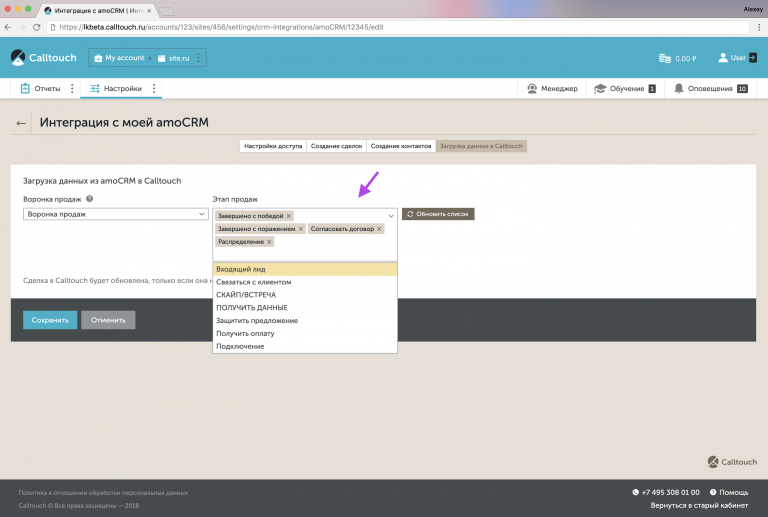This screenshot has height=517, width=768.
Task: Click the Отменить button
Action: pos(108,320)
